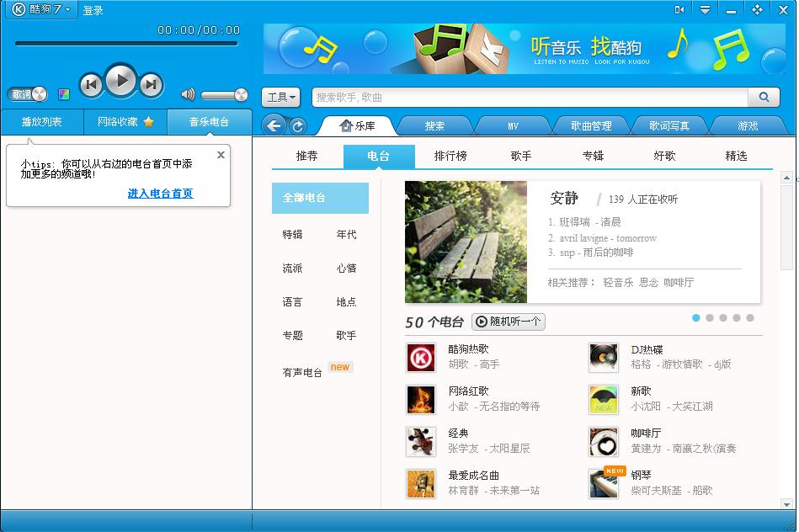Open the MV tab

(513, 126)
